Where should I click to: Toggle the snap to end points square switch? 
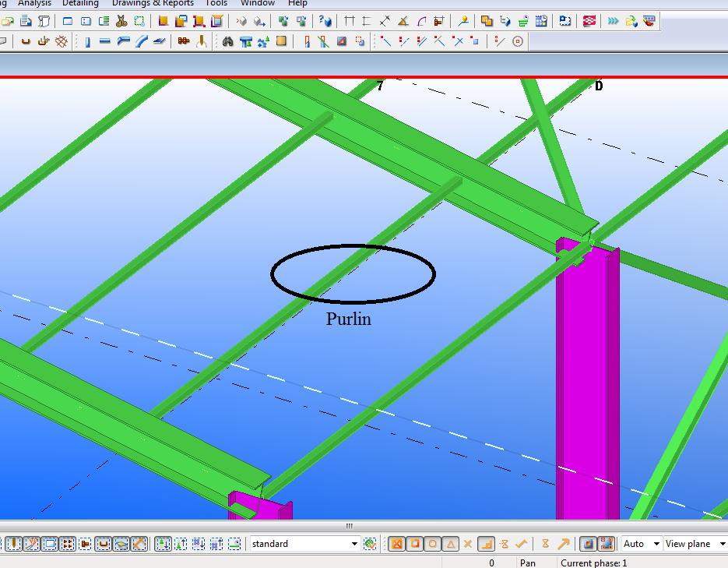tap(414, 544)
